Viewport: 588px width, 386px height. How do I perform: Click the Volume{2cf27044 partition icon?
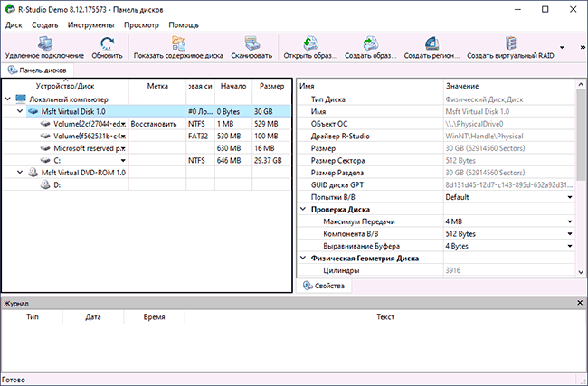tap(45, 124)
